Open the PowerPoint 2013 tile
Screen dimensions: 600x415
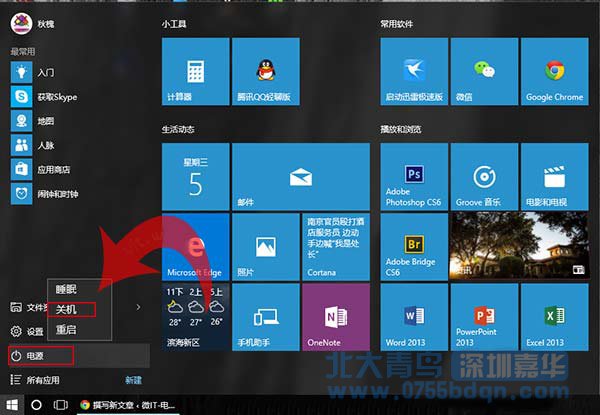[484, 317]
